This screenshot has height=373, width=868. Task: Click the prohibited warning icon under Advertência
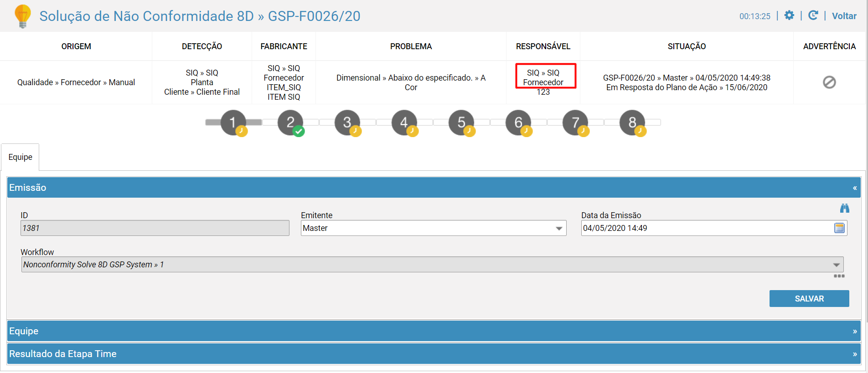click(x=829, y=82)
